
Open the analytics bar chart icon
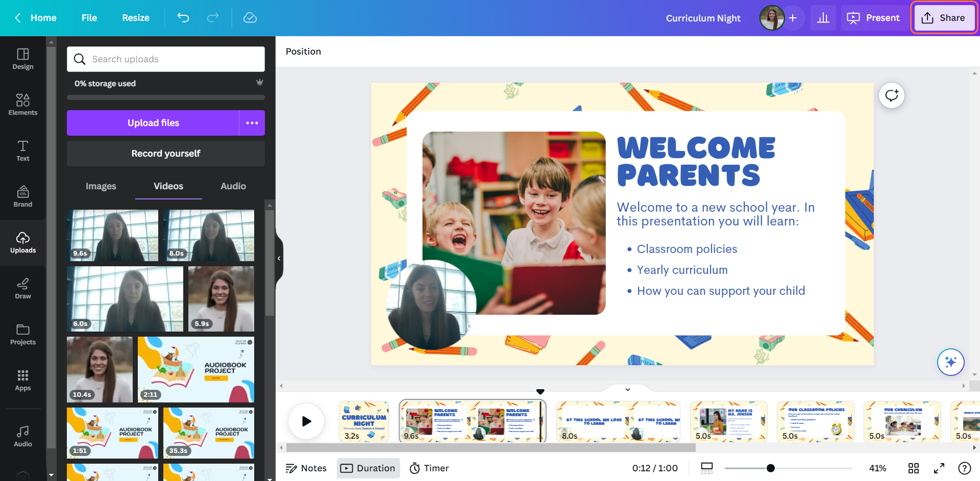pyautogui.click(x=823, y=18)
